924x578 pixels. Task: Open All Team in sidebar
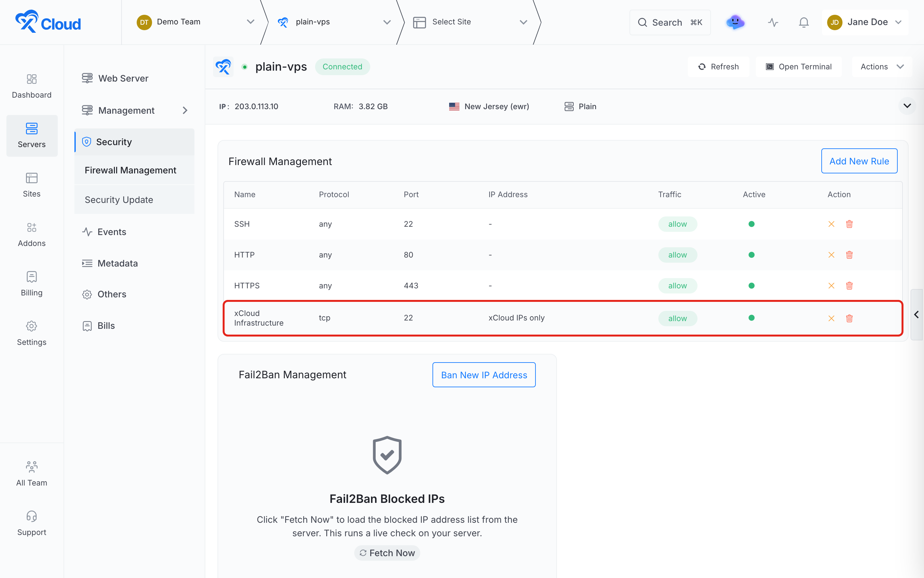tap(32, 474)
